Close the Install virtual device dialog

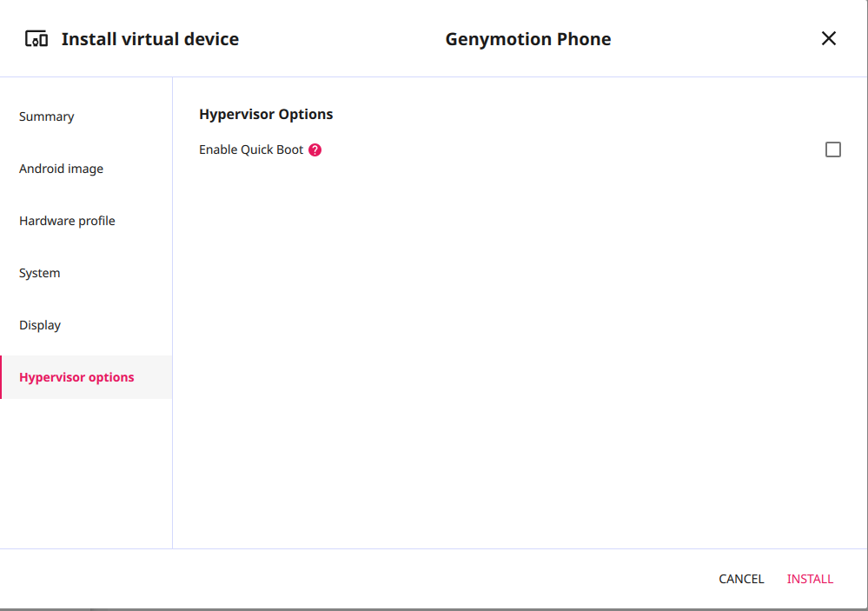point(828,38)
